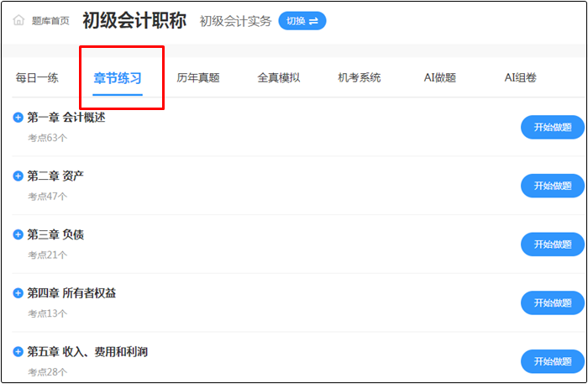
Task: Click the 考点21个 count text
Action: coord(48,255)
